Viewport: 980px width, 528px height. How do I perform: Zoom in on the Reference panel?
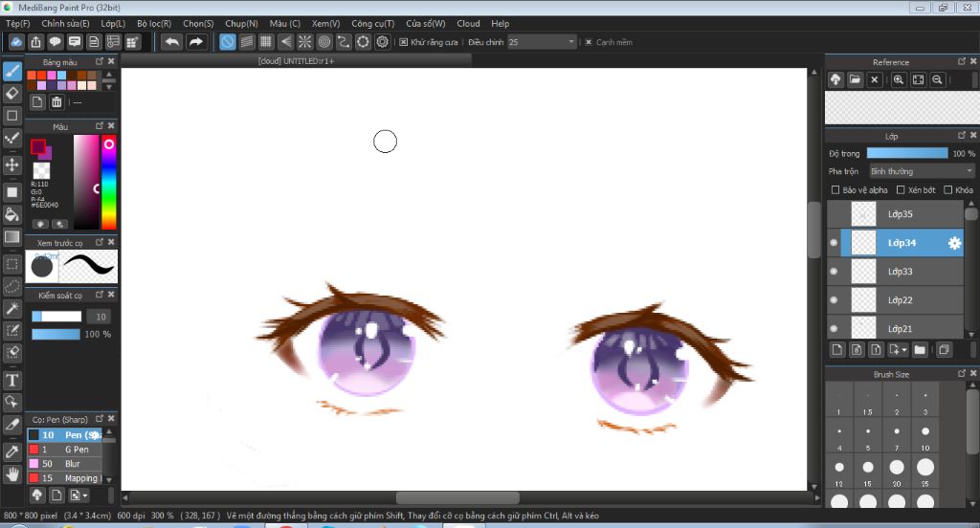click(x=899, y=80)
